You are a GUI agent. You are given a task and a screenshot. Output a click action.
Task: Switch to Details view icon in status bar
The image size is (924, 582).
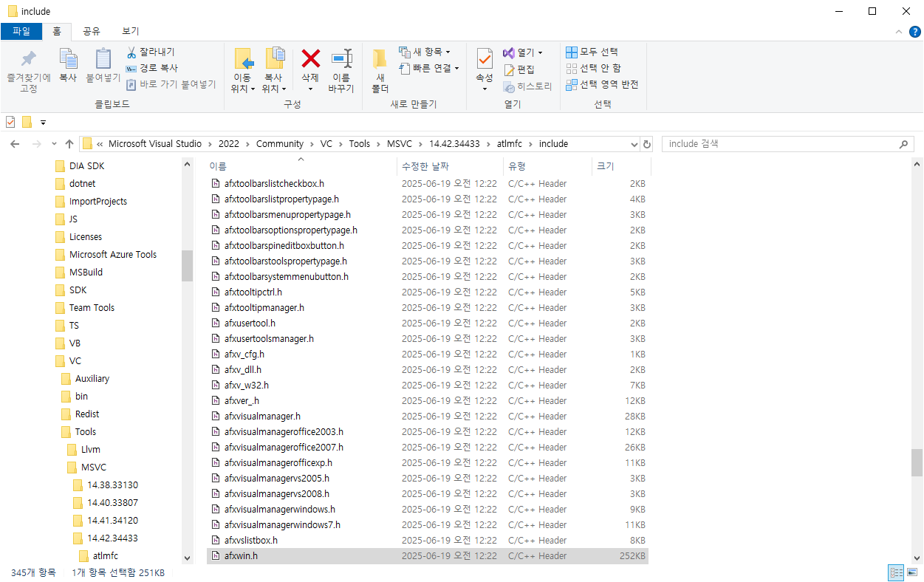tap(896, 572)
